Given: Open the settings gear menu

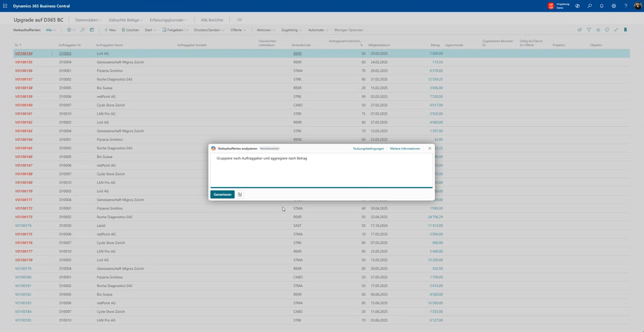Looking at the screenshot, I should 613,6.
